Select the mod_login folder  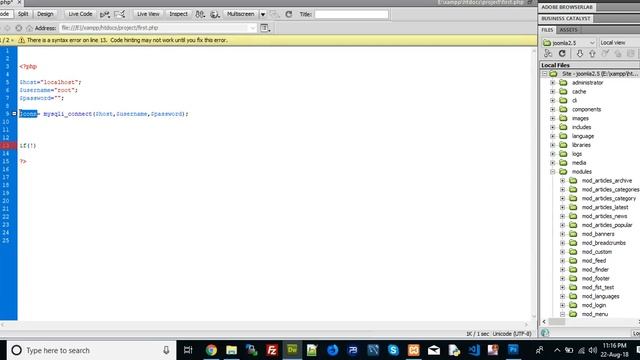(594, 305)
